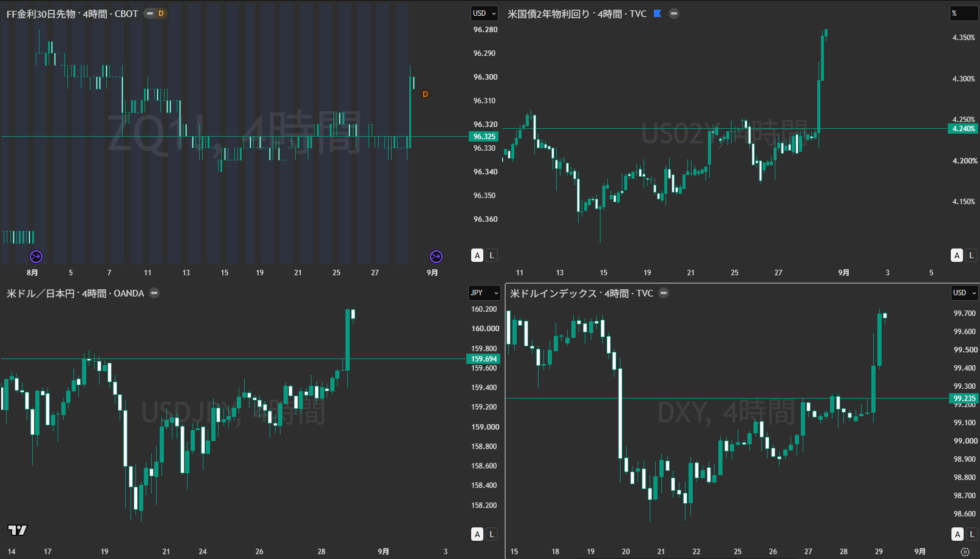Click the FF金利30日先物 symbol title

(41, 13)
